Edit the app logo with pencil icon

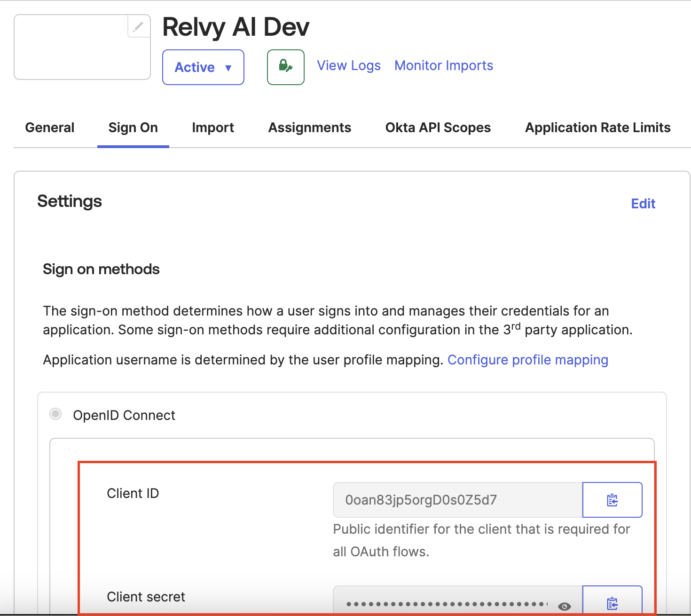pos(139,26)
